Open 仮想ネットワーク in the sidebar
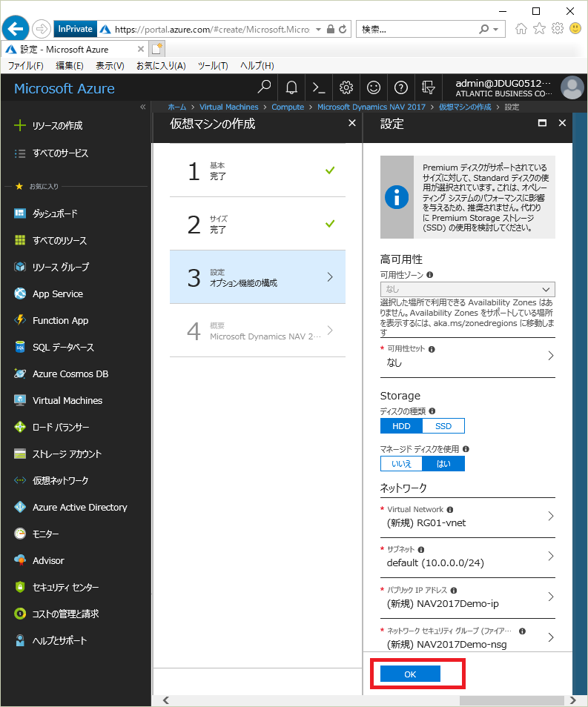This screenshot has width=588, height=707. [x=51, y=480]
